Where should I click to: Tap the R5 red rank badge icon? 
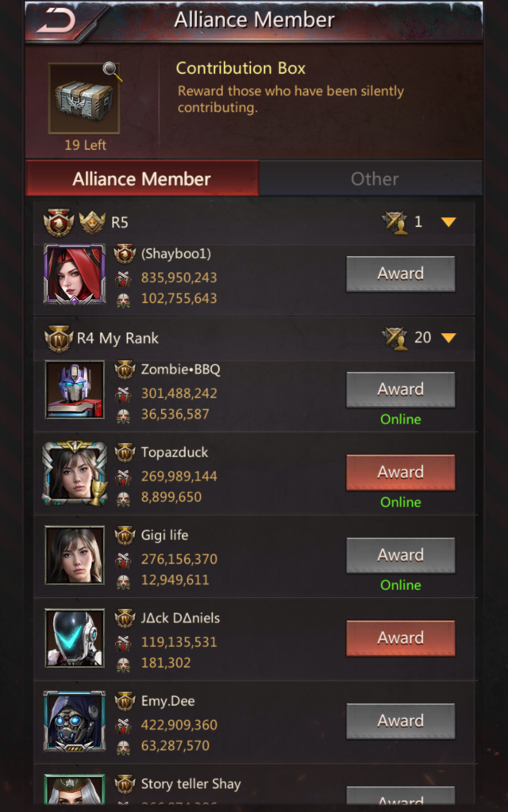(59, 223)
